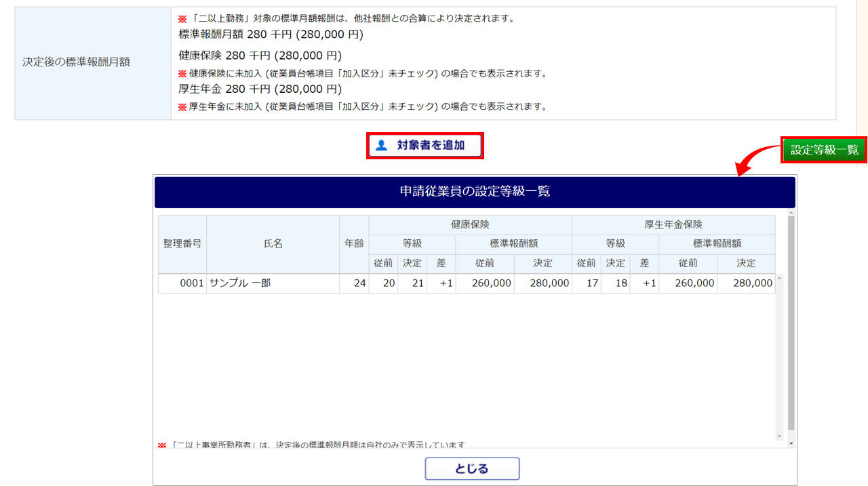Click the 氏名 column header
868x486 pixels.
(x=273, y=244)
